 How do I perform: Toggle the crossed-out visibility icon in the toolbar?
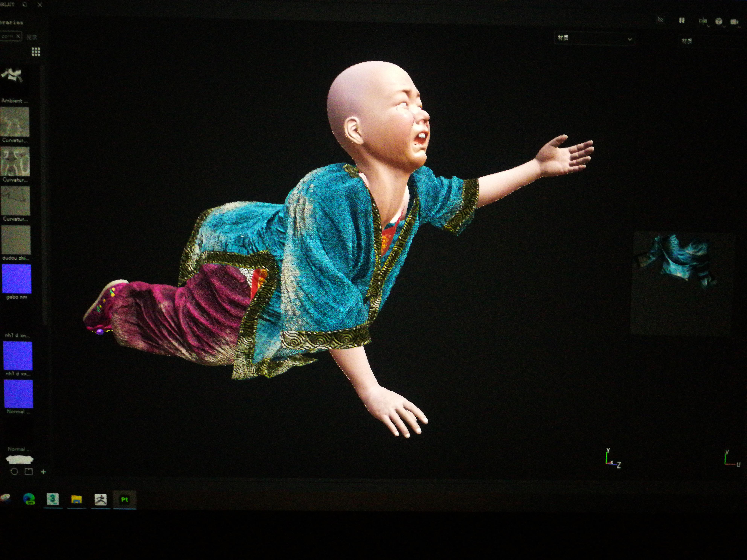(661, 20)
